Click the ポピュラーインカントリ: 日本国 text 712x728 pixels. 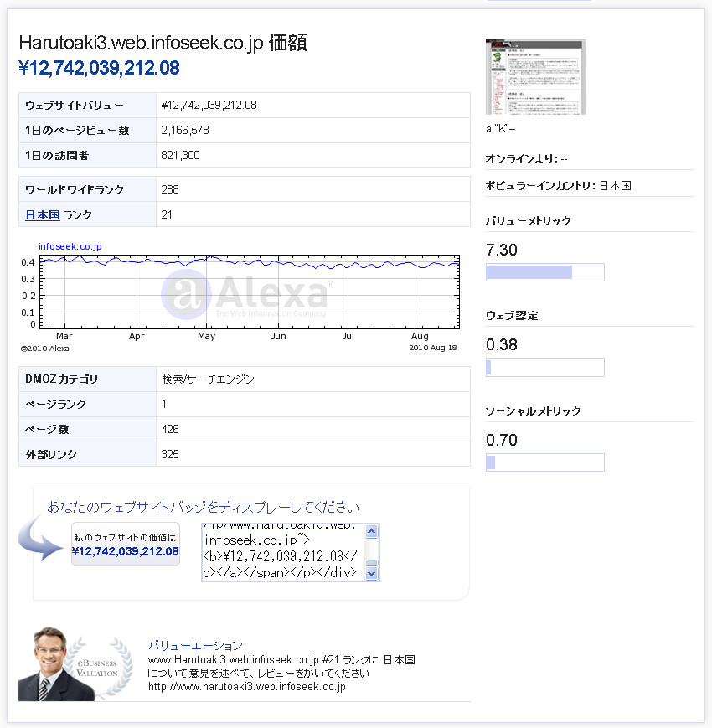pyautogui.click(x=559, y=186)
